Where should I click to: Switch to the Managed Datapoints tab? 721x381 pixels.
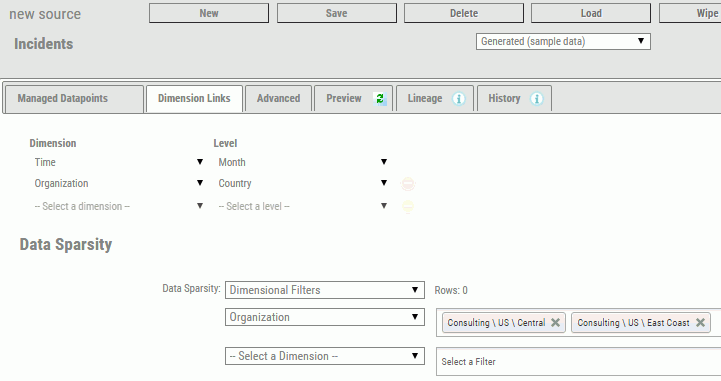pos(74,98)
